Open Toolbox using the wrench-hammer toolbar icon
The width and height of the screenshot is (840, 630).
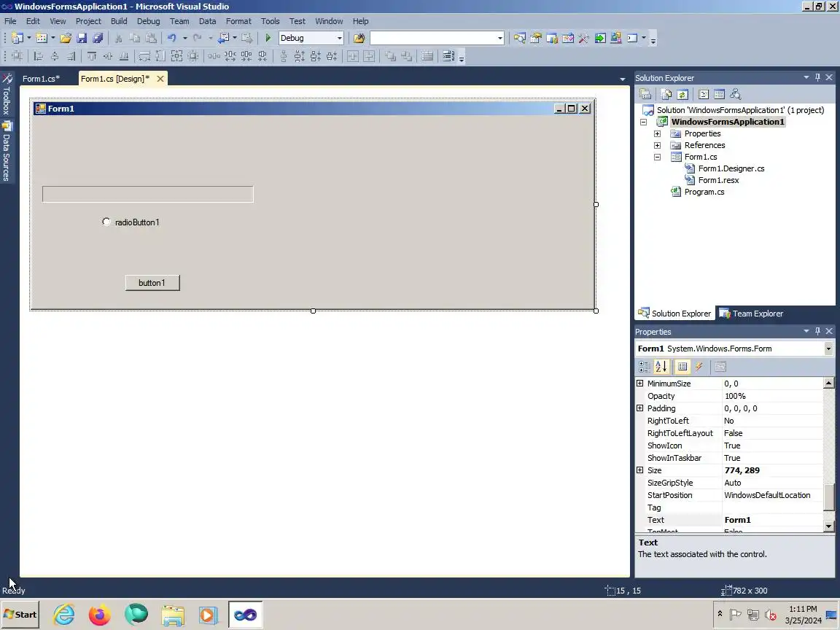(x=584, y=38)
